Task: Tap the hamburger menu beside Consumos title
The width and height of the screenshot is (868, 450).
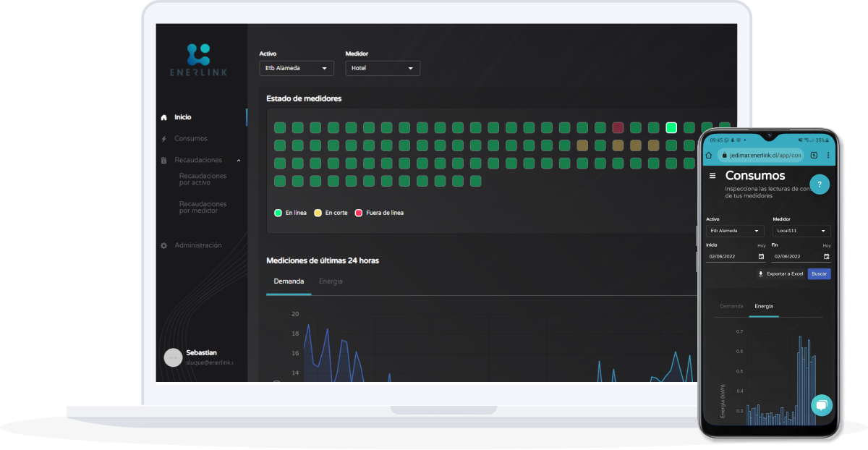Action: [x=712, y=175]
